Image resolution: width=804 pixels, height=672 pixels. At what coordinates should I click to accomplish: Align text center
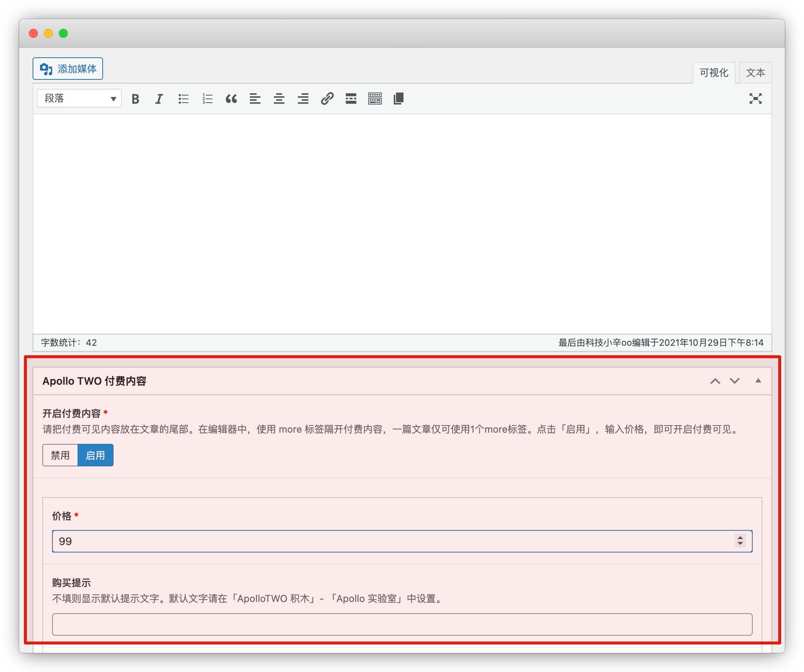pyautogui.click(x=279, y=99)
